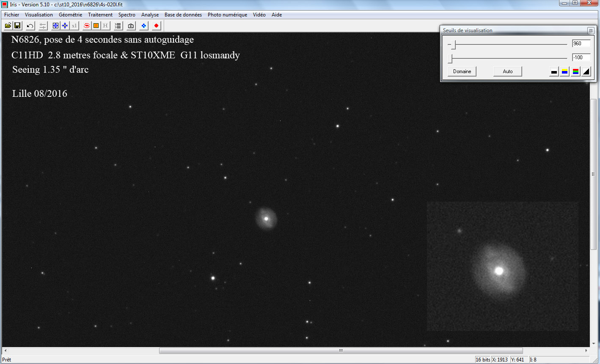Click the Domaine button
Screen dimensions: 600x364
pyautogui.click(x=462, y=71)
